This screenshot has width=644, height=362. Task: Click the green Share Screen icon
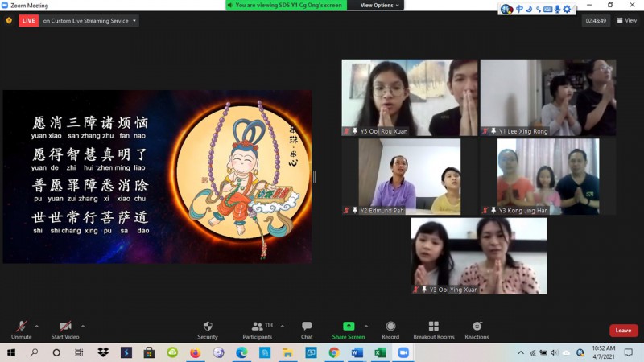(348, 327)
